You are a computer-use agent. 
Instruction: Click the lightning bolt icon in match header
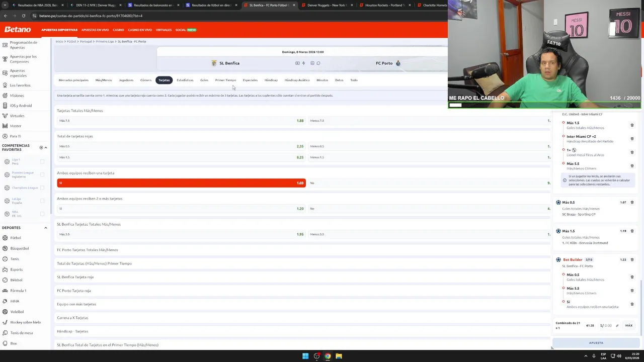[x=303, y=63]
